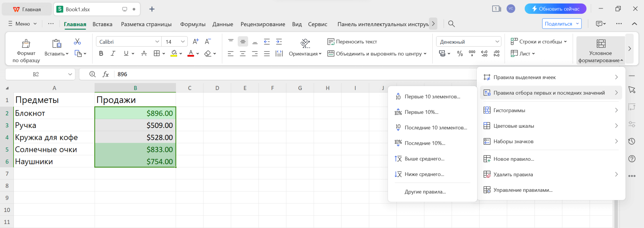Expand the 'Денежный' number format dropdown
The image size is (644, 228).
pyautogui.click(x=497, y=42)
